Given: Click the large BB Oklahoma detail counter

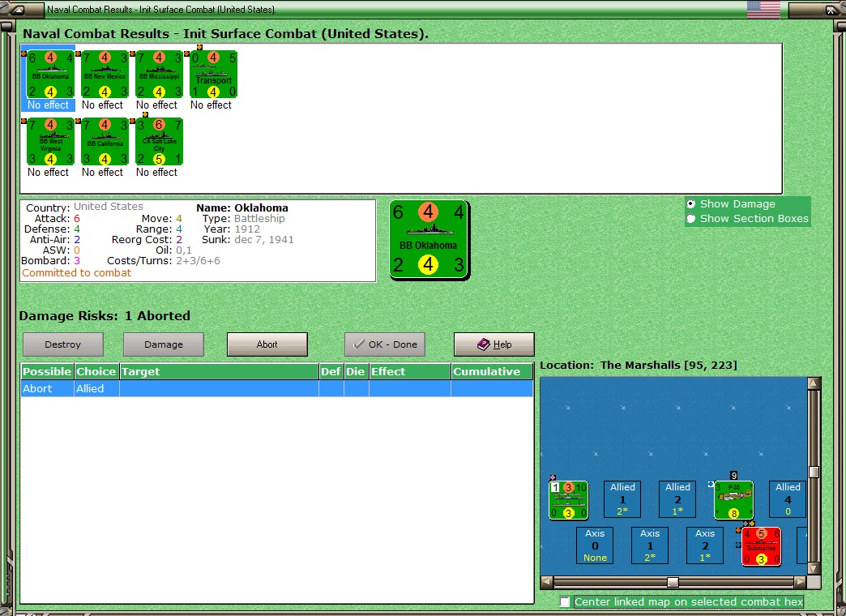Looking at the screenshot, I should (x=429, y=240).
